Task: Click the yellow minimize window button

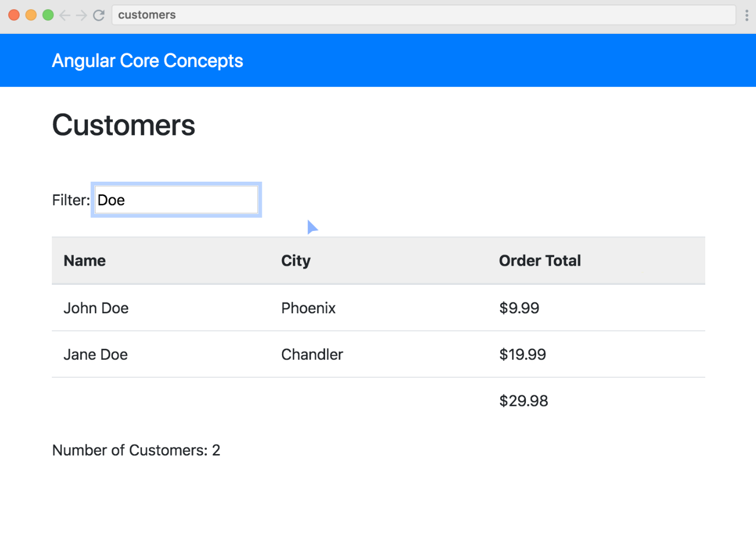Action: click(31, 15)
